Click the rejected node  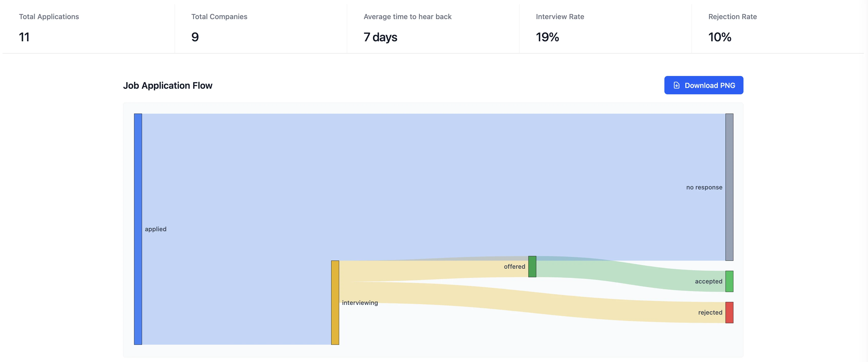click(729, 312)
